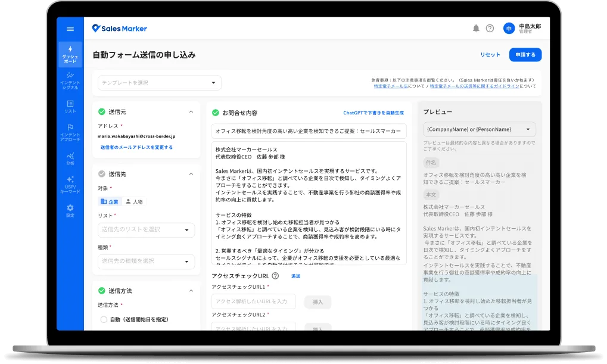607x364 pixels.
Task: Click ChatGPTで下書きを自動生成
Action: point(373,113)
